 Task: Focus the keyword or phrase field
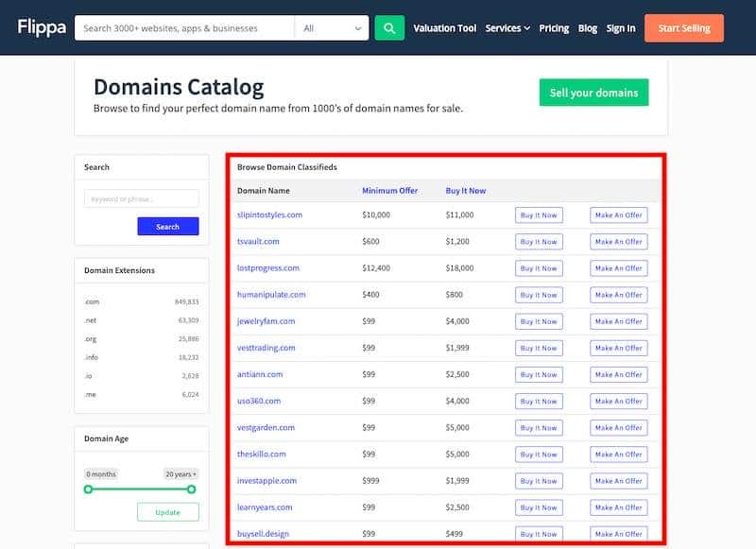coord(141,198)
